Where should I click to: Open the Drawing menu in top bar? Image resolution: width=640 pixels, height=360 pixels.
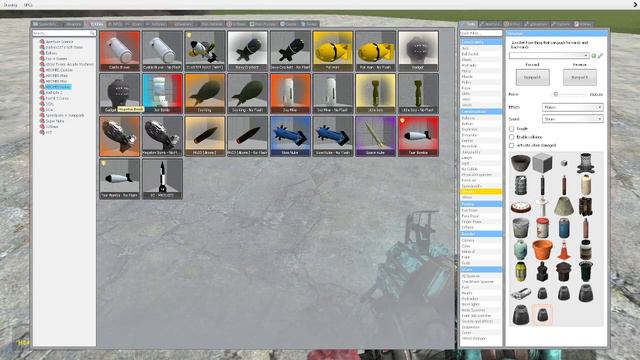(x=11, y=5)
